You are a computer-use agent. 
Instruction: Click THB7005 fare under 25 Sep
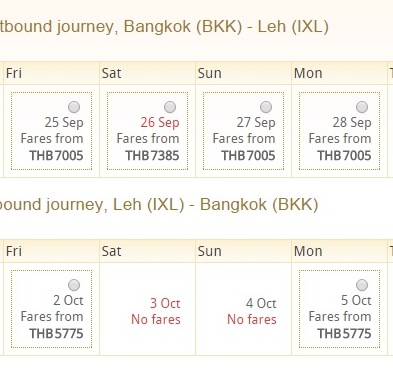[x=56, y=156]
